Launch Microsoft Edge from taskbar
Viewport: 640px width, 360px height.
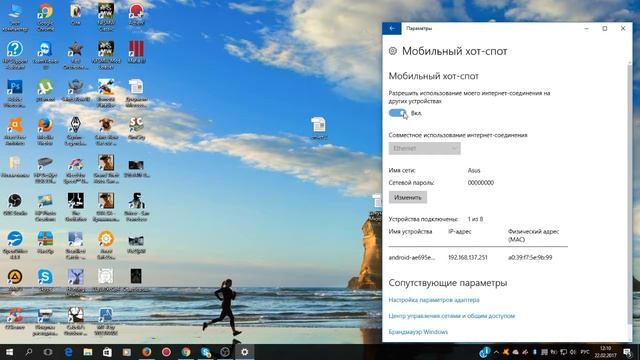pyautogui.click(x=68, y=352)
